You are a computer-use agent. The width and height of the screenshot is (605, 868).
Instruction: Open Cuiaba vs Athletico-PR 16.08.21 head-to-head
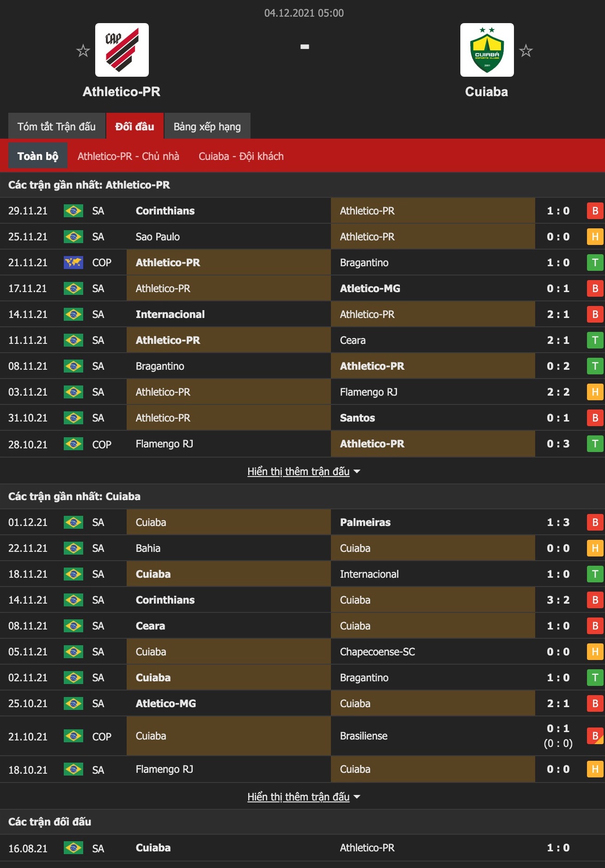pos(302,848)
